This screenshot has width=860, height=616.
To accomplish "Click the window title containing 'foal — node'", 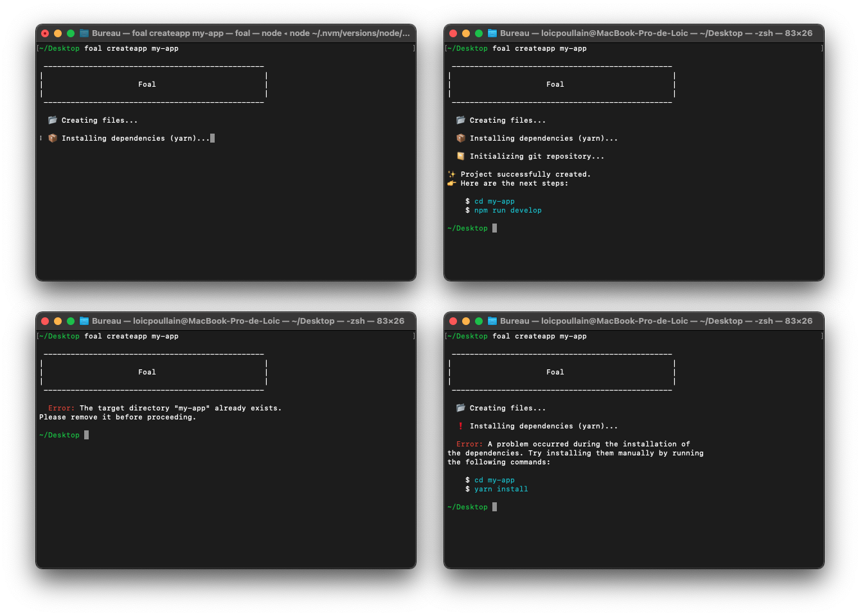I will coord(251,33).
